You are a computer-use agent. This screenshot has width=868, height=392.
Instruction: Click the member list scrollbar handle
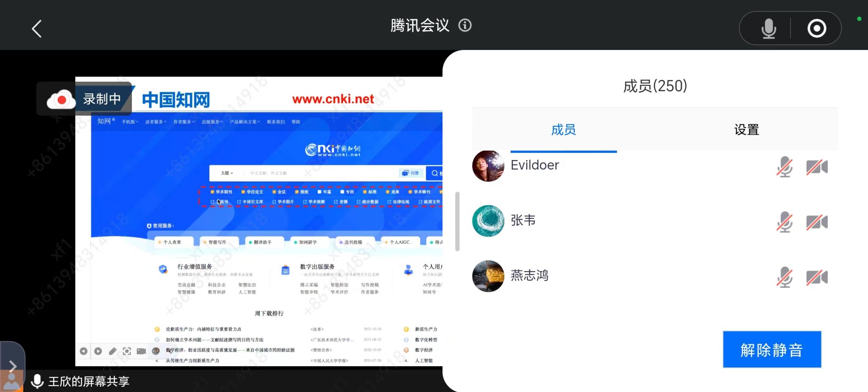pos(457,221)
